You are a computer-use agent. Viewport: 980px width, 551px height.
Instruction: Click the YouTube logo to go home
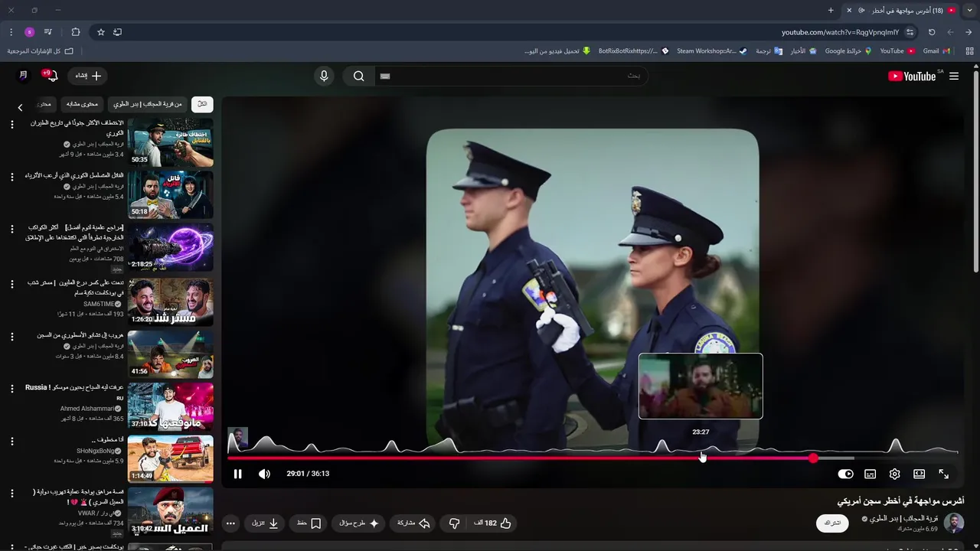[x=912, y=76]
